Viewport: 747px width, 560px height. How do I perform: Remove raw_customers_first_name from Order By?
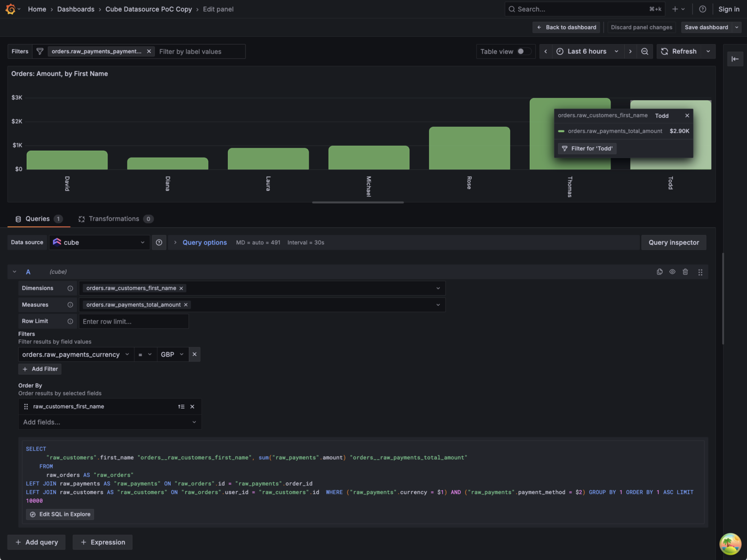click(193, 407)
